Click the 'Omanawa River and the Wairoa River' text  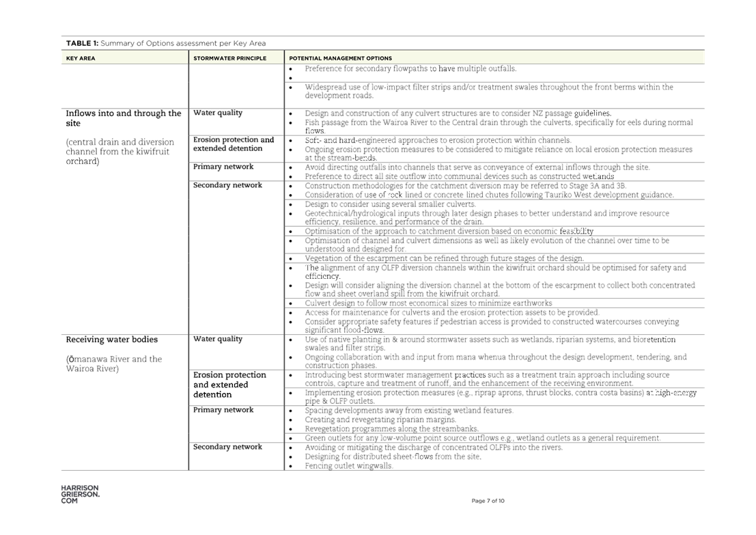coord(113,364)
